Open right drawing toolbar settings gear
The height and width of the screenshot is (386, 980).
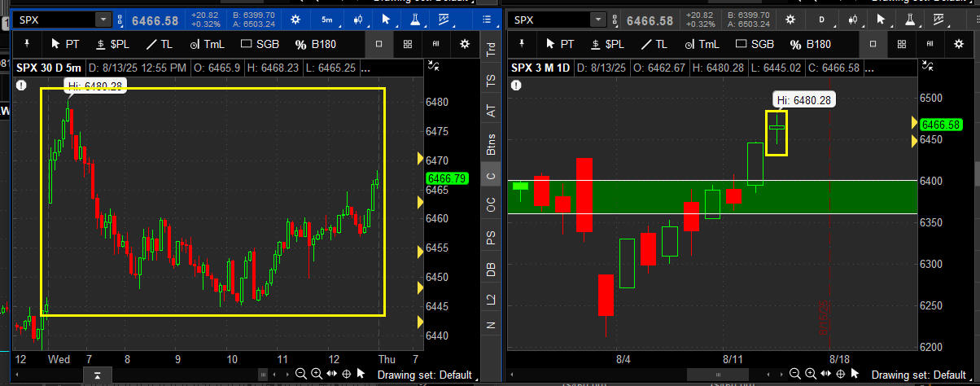pos(960,44)
